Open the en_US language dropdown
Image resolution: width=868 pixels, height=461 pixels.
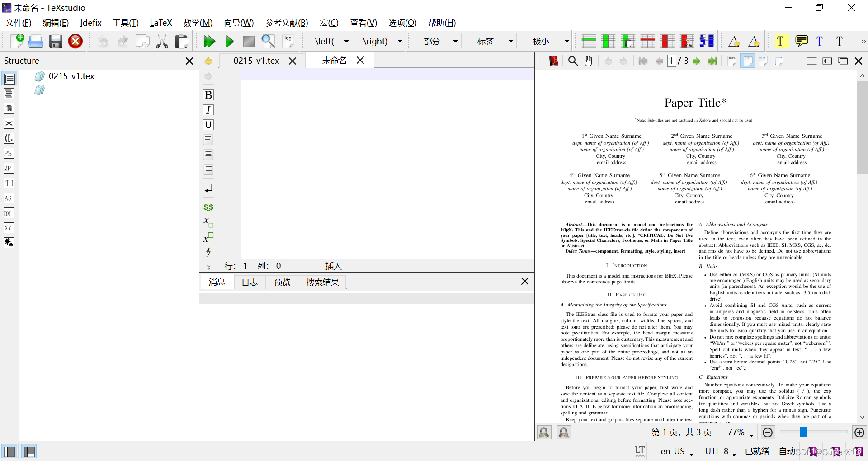click(677, 451)
